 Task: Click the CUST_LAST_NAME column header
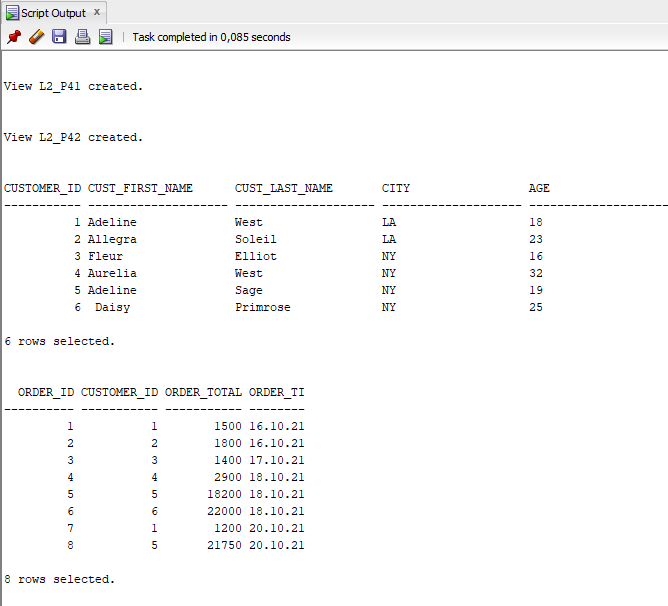point(284,188)
